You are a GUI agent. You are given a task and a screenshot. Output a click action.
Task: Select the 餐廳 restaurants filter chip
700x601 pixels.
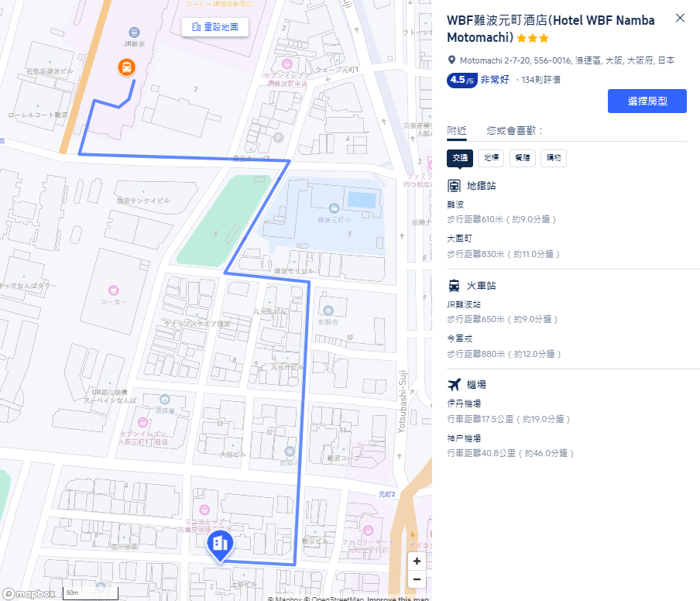click(523, 158)
